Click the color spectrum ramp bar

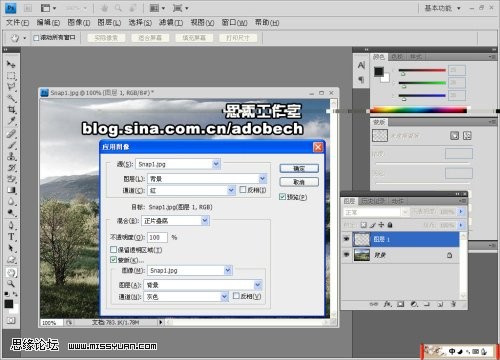point(419,110)
